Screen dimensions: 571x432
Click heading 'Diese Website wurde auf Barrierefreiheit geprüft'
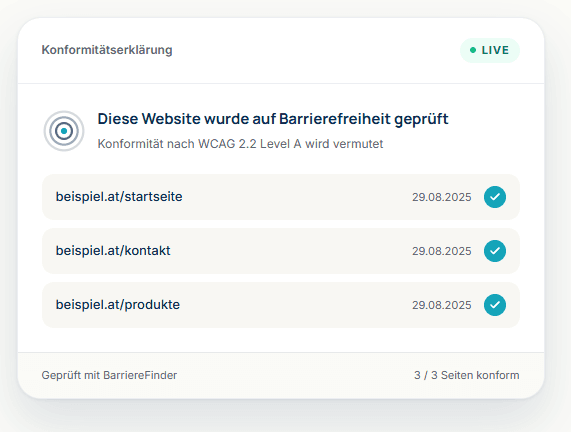[x=273, y=119]
